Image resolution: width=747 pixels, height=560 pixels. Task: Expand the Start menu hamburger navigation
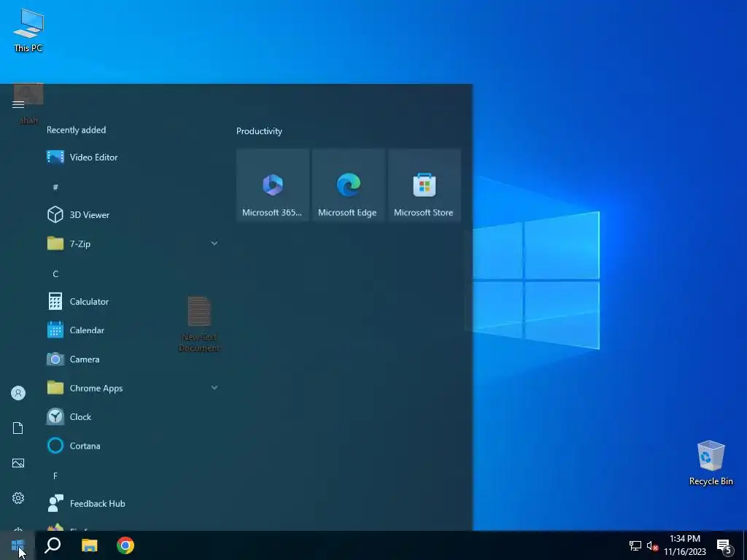point(18,104)
